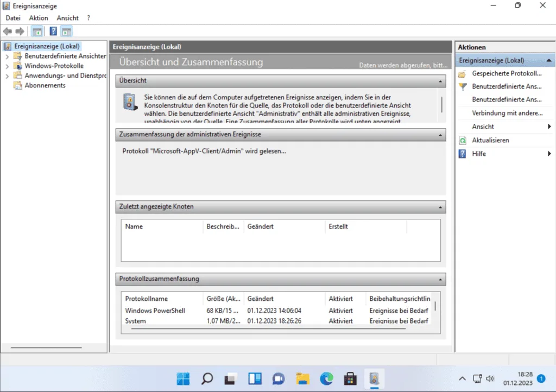556x392 pixels.
Task: Expand the Windows-Protokolle tree node
Action: [7, 66]
